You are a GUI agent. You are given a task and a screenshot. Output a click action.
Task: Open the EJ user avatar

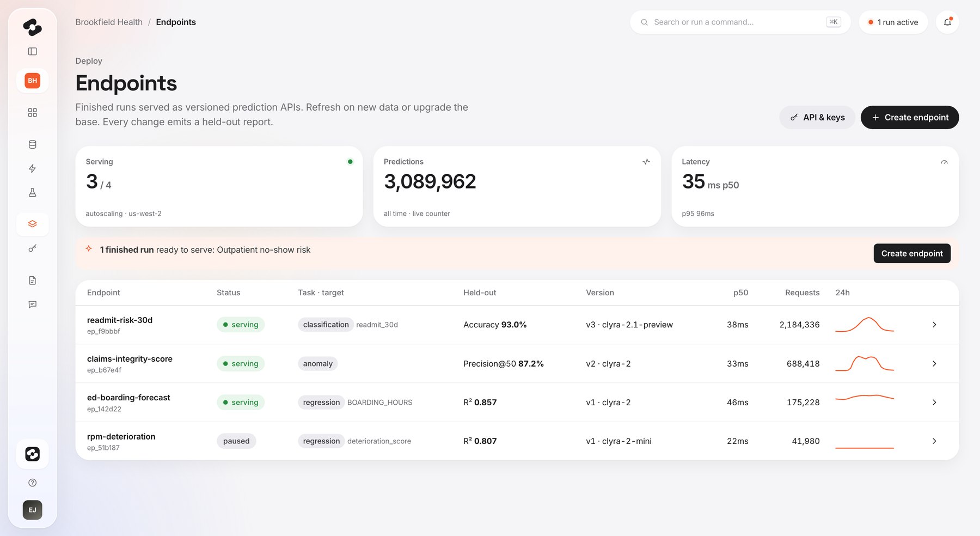32,510
